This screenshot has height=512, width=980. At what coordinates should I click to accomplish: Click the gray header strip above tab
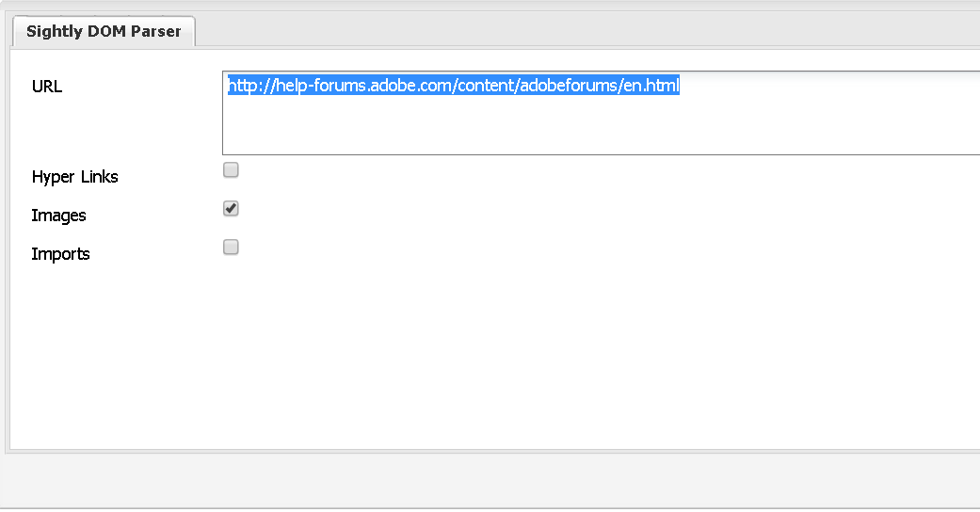(x=471, y=6)
